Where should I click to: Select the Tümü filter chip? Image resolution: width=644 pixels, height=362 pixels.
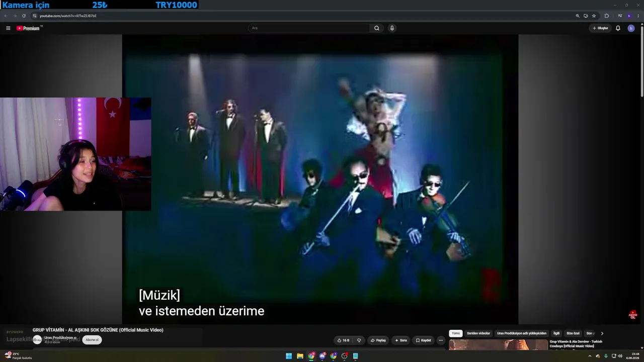pos(456,333)
